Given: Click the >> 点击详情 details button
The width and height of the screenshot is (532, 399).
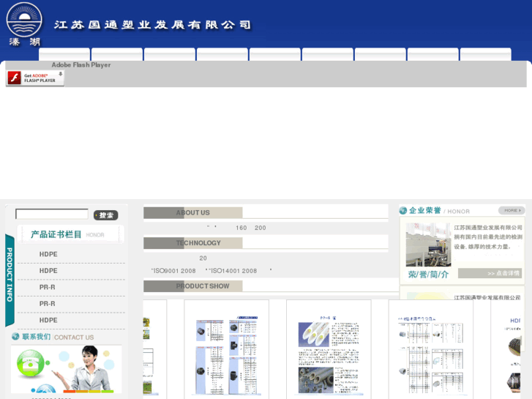Looking at the screenshot, I should (x=490, y=273).
